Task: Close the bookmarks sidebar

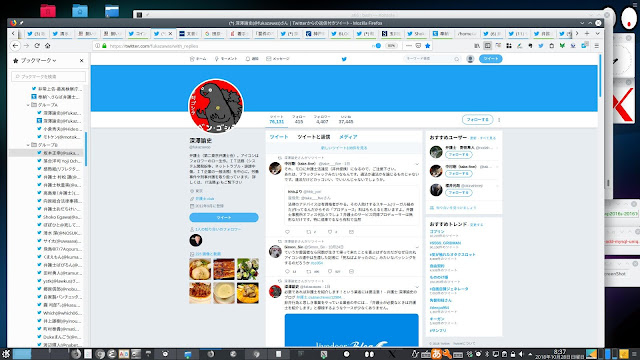Action: [x=82, y=60]
